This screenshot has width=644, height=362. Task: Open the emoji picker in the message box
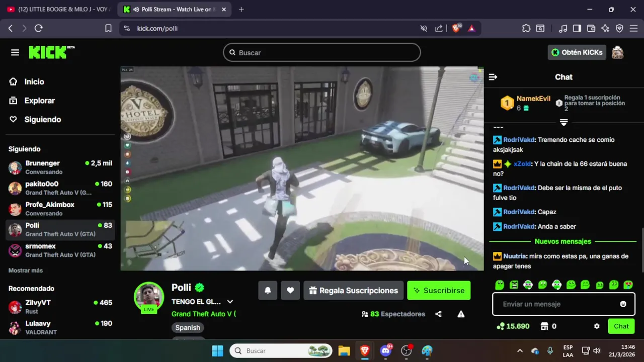tap(623, 304)
